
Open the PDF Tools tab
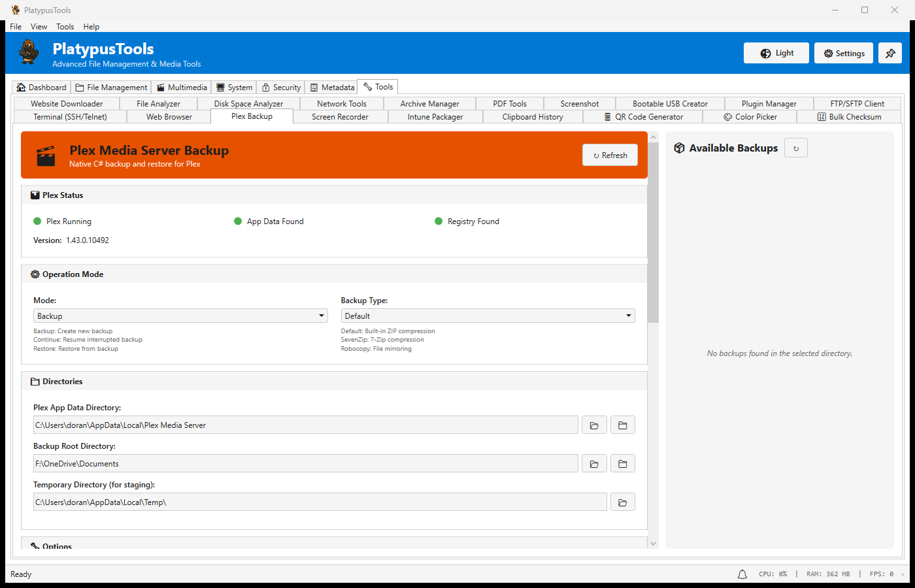point(510,104)
